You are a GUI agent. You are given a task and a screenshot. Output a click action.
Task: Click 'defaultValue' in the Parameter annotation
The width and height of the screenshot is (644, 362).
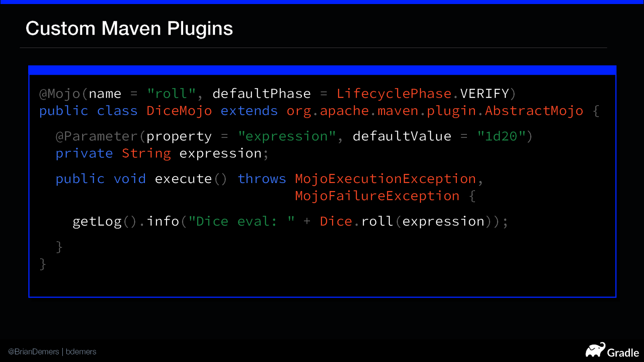[402, 136]
